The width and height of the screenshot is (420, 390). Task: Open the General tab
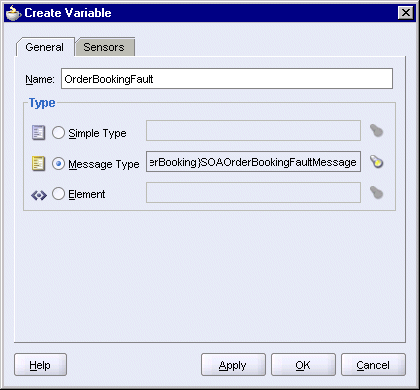pyautogui.click(x=45, y=47)
